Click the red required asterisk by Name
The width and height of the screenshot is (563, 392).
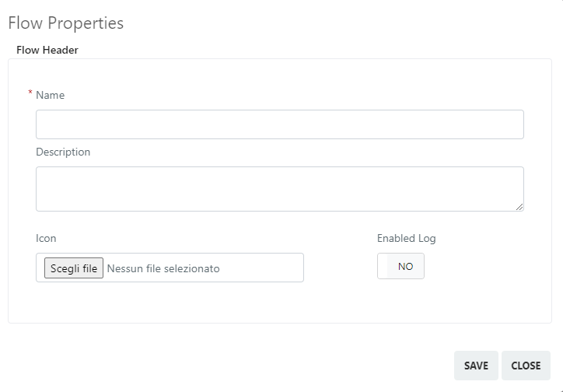coord(30,93)
